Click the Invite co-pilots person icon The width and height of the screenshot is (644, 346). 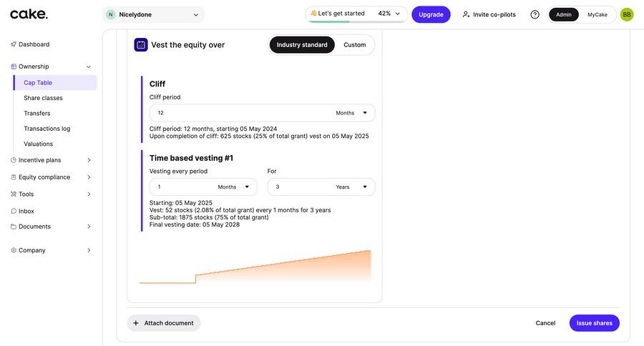pyautogui.click(x=467, y=14)
